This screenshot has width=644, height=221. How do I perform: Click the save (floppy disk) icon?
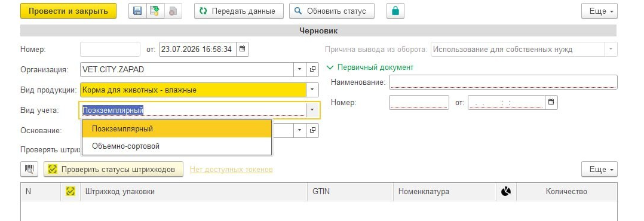pos(137,11)
